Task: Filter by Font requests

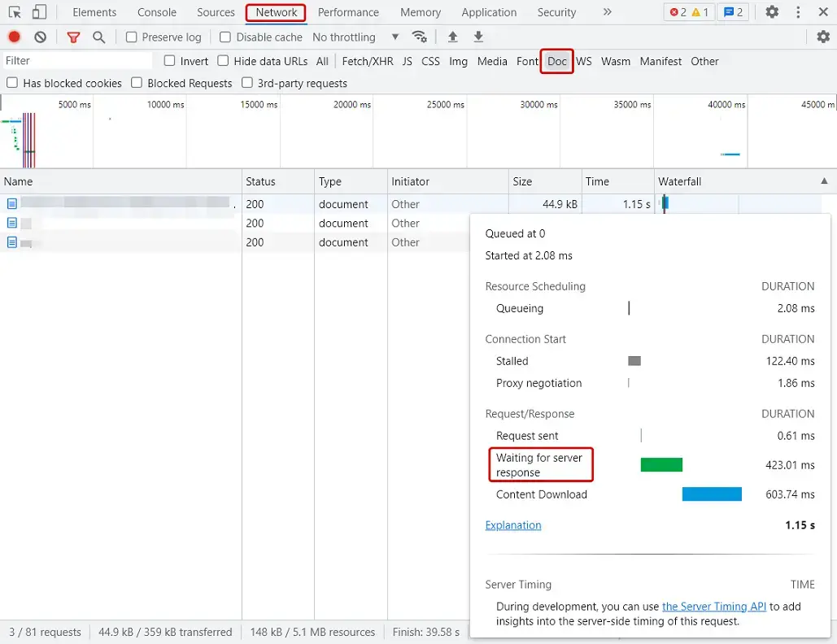Action: 527,61
